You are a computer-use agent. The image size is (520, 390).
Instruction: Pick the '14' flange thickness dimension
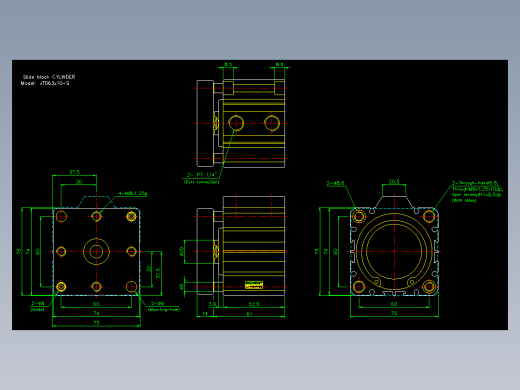pos(205,313)
